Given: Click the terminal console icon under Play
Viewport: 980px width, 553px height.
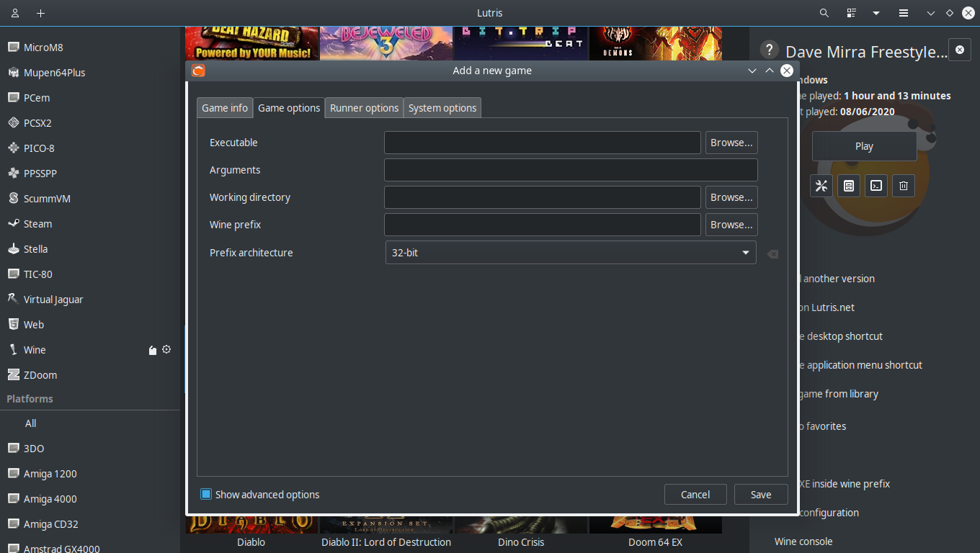Looking at the screenshot, I should (876, 186).
